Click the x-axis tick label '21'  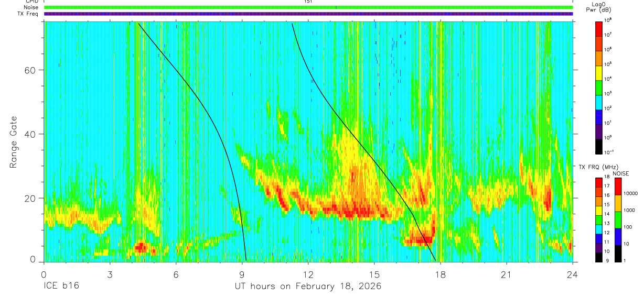click(507, 274)
